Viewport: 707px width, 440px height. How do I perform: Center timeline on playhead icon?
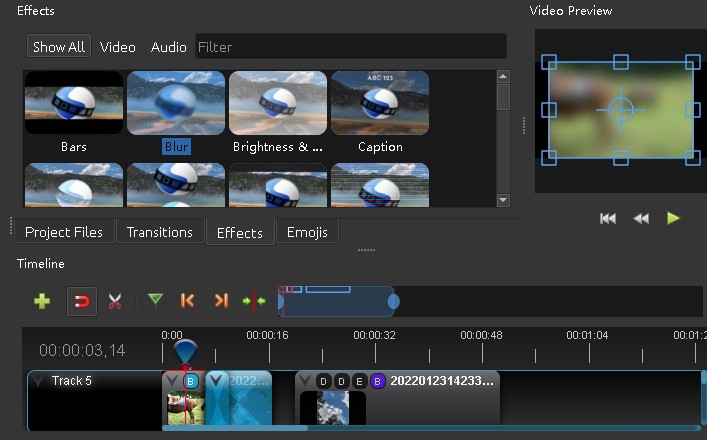coord(254,301)
